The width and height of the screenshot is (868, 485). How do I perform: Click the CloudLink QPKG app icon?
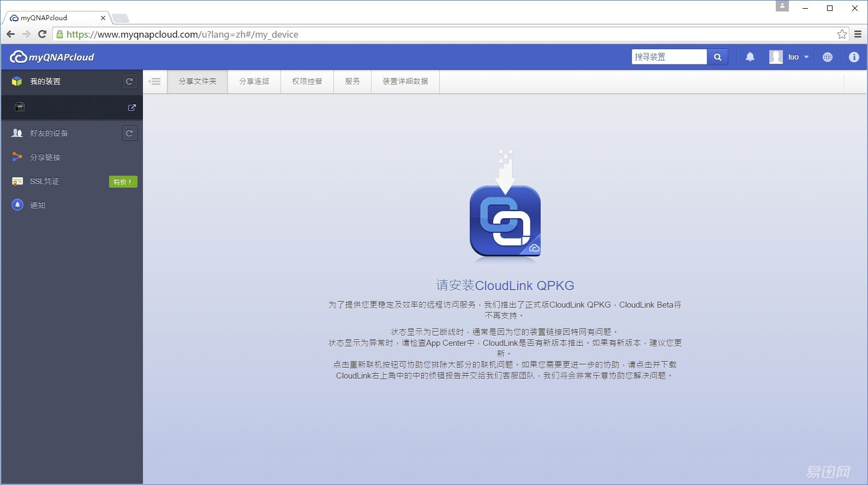click(505, 221)
